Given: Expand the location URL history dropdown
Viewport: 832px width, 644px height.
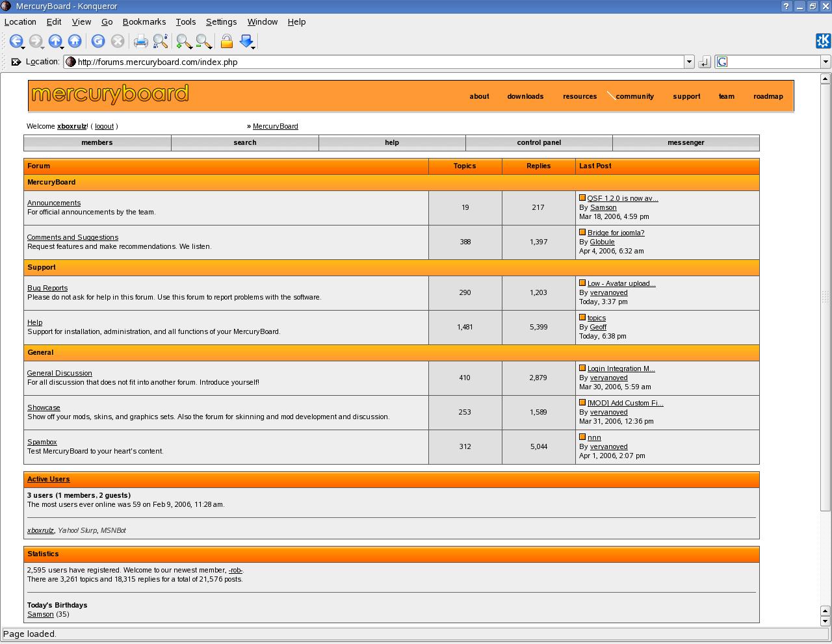Looking at the screenshot, I should (689, 62).
